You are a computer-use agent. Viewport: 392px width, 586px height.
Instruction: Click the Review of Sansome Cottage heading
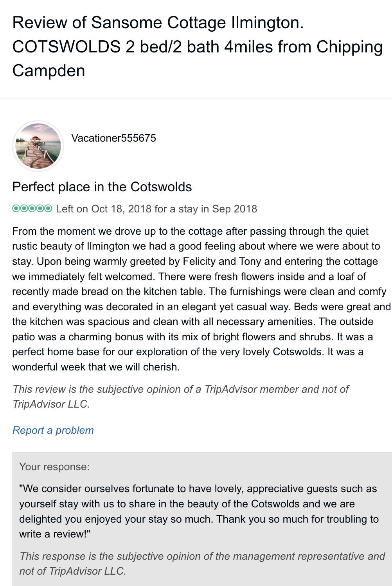pyautogui.click(x=158, y=23)
